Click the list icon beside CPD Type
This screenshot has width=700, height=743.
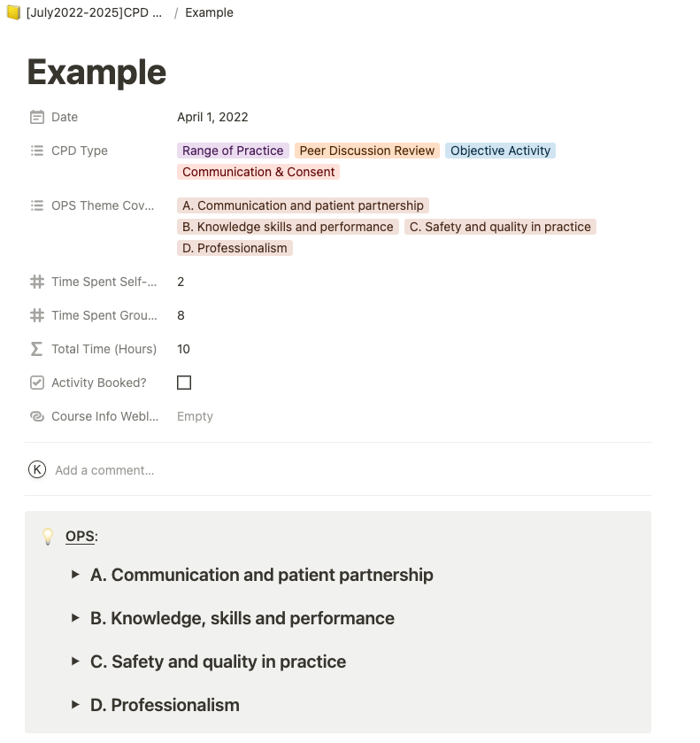[x=37, y=151]
